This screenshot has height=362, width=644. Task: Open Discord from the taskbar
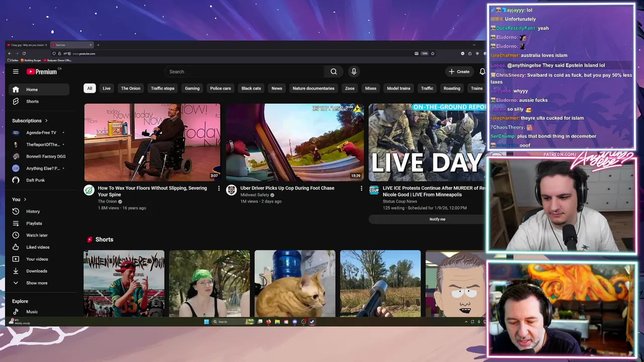pyautogui.click(x=295, y=322)
